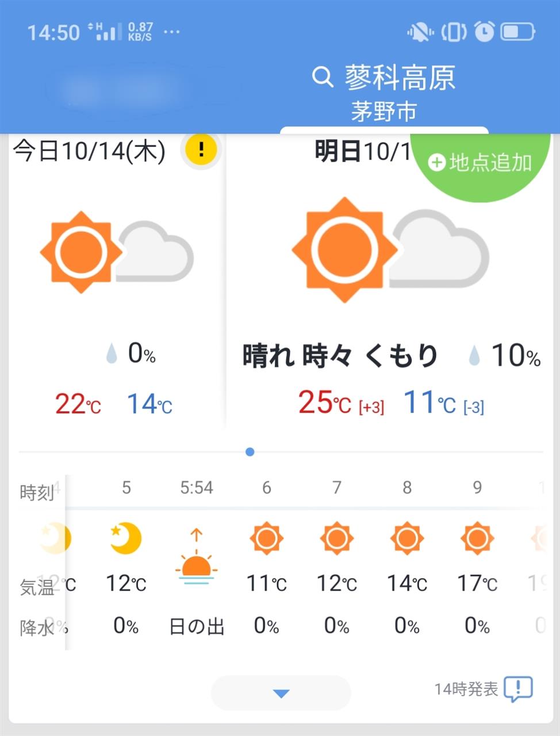This screenshot has height=736, width=560.
Task: Select the sunrise 日の出 icon
Action: point(196,557)
